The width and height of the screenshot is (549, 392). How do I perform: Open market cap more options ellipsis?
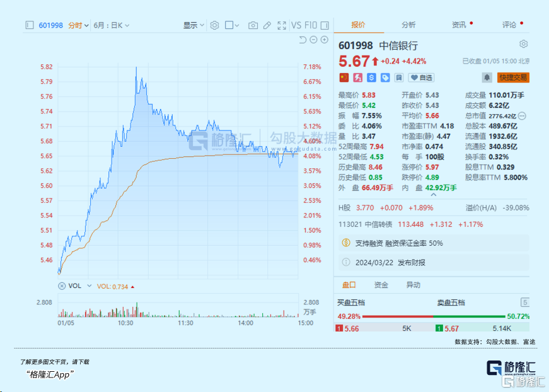(x=522, y=116)
